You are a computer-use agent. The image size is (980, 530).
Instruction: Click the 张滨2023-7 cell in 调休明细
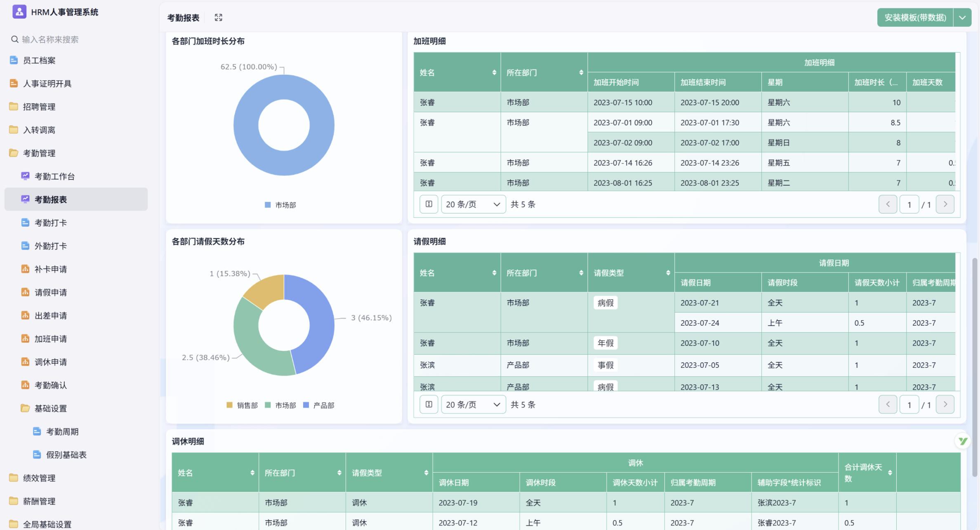point(795,502)
